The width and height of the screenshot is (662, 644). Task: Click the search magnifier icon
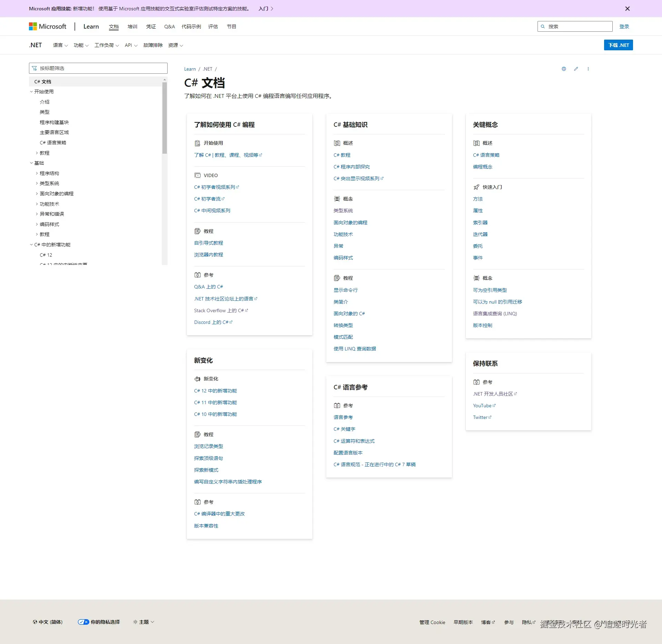(543, 27)
